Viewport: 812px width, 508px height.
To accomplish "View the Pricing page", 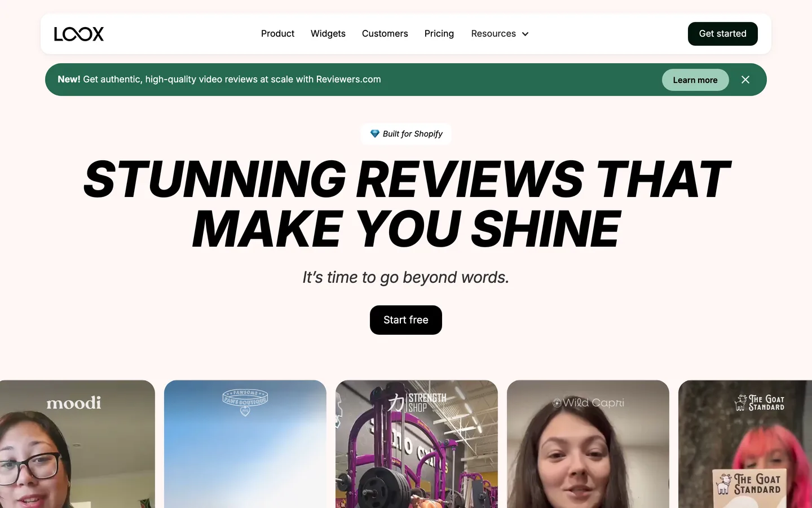I will click(439, 34).
